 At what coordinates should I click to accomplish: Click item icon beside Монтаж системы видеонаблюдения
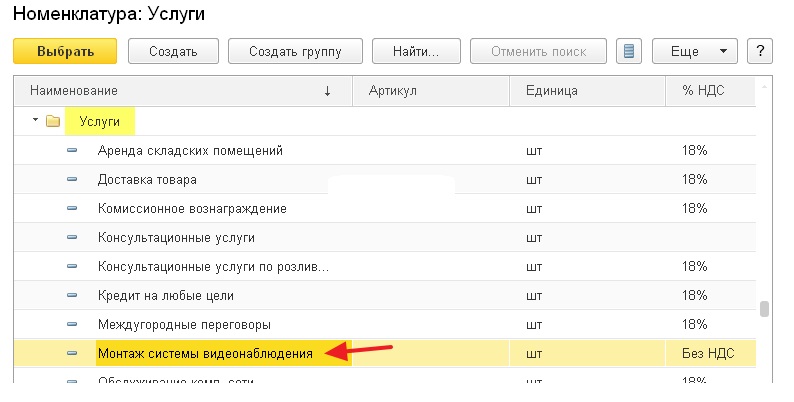point(72,353)
